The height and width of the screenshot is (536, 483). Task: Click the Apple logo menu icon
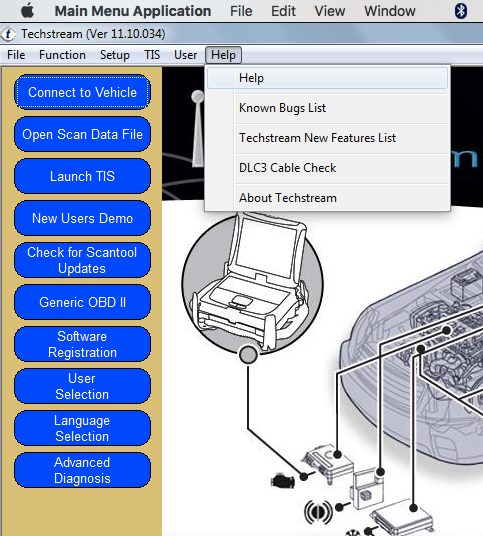click(x=27, y=11)
